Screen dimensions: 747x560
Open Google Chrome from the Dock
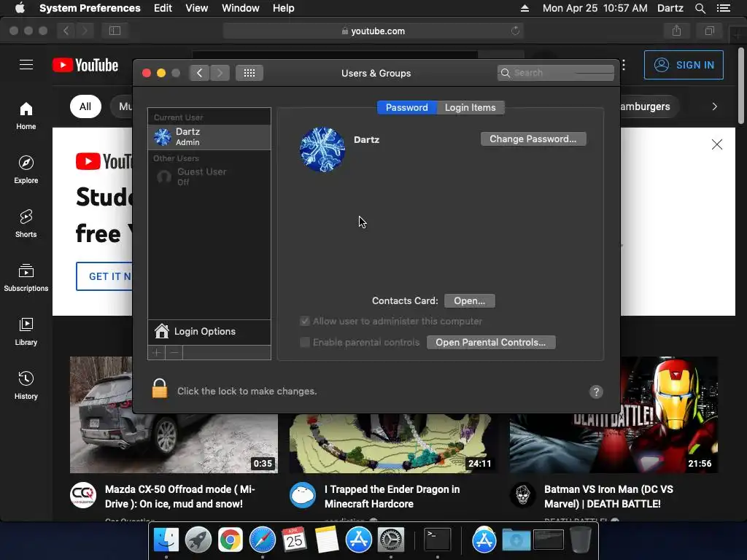click(x=230, y=540)
